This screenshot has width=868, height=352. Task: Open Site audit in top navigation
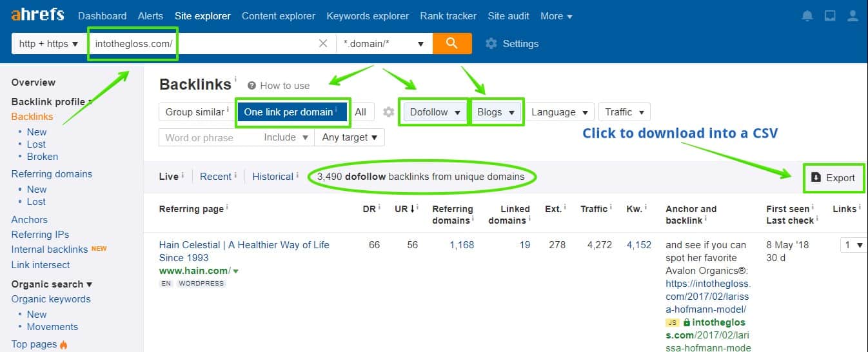coord(508,16)
